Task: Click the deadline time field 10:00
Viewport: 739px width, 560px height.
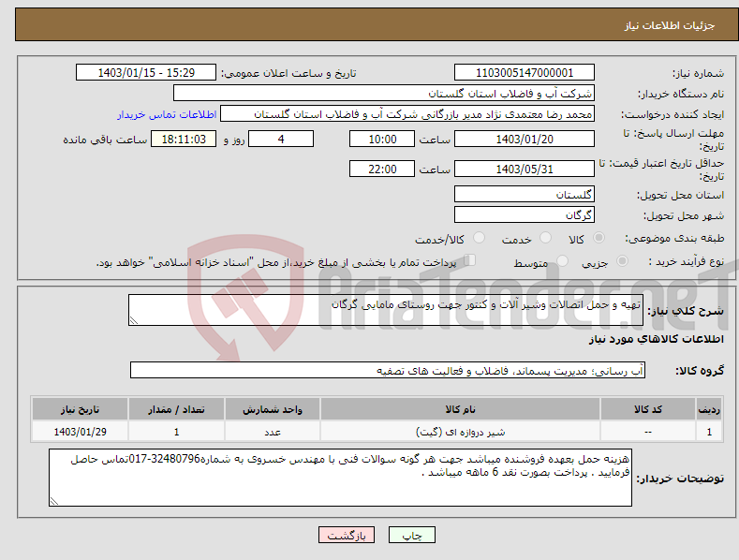Action: [x=382, y=139]
